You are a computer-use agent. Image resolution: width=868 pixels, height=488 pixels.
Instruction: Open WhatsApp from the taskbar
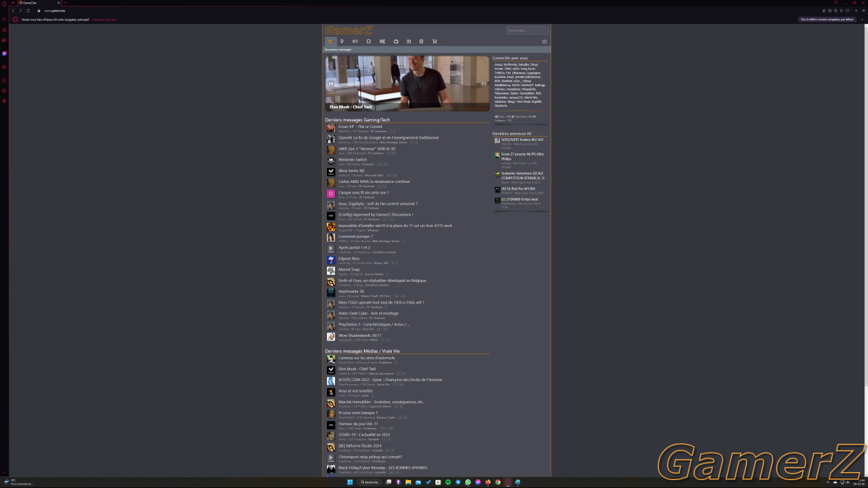coord(468,482)
